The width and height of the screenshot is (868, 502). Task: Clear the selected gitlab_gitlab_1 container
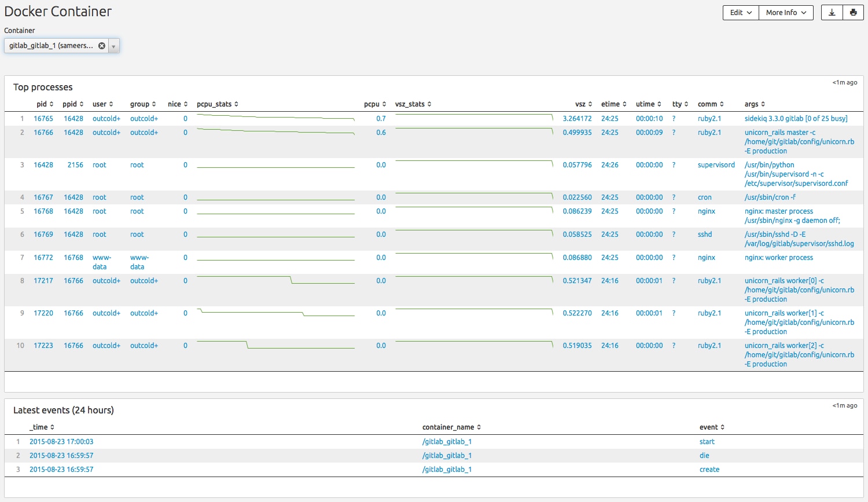(102, 46)
